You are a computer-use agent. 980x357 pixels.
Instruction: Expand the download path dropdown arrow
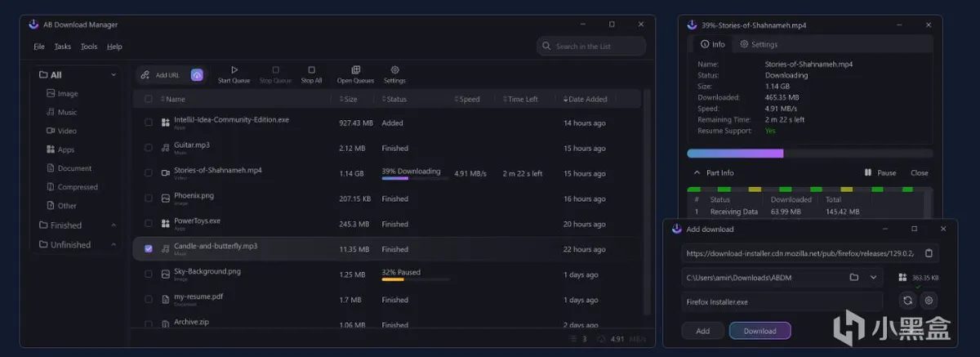(x=873, y=278)
